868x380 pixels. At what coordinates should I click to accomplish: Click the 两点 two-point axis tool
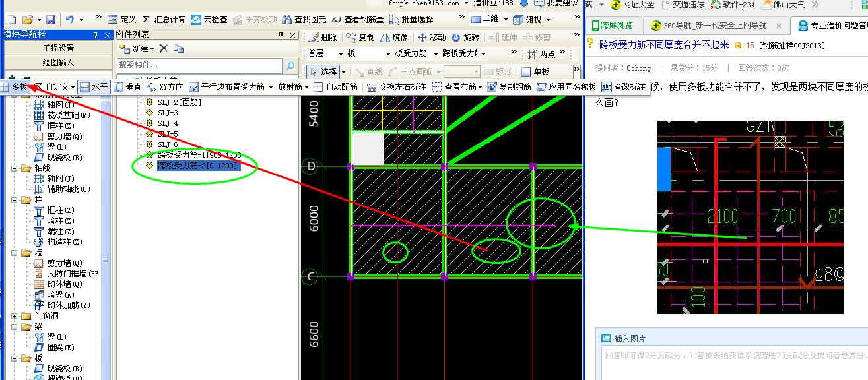coord(541,54)
